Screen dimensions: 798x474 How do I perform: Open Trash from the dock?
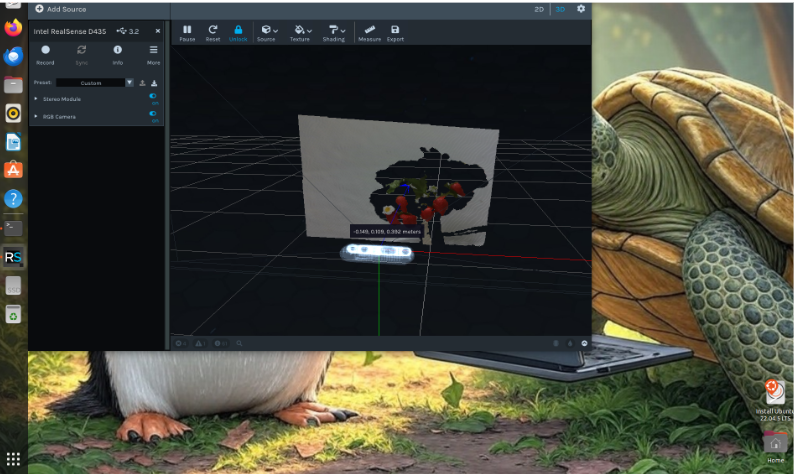coord(13,314)
